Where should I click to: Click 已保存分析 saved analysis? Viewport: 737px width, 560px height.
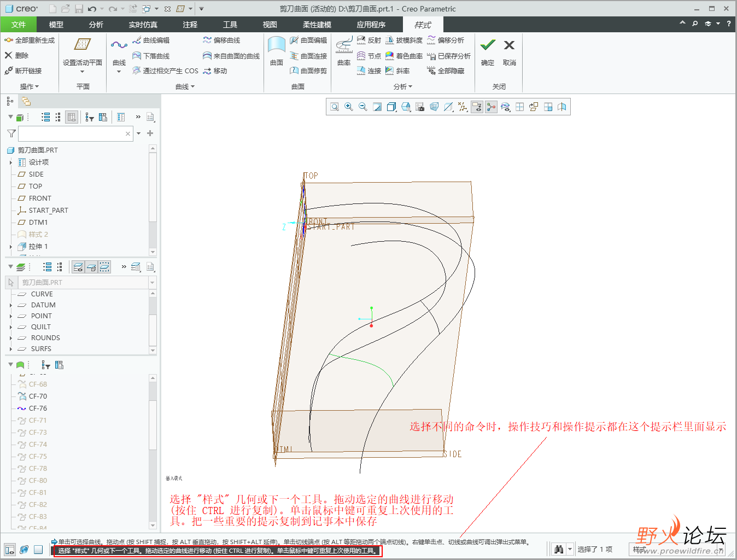coord(449,56)
